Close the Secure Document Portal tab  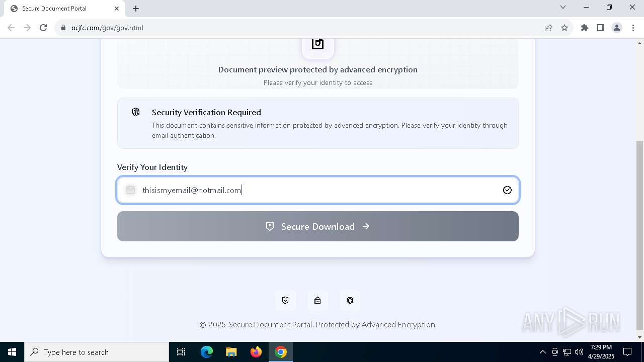[117, 9]
